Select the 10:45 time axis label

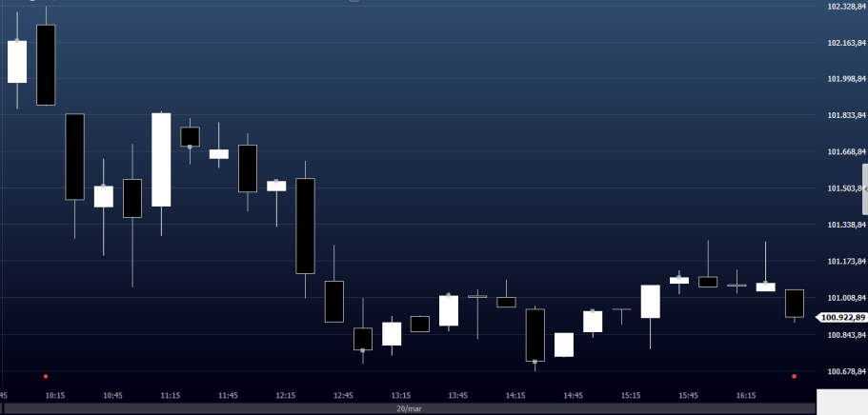tap(112, 395)
